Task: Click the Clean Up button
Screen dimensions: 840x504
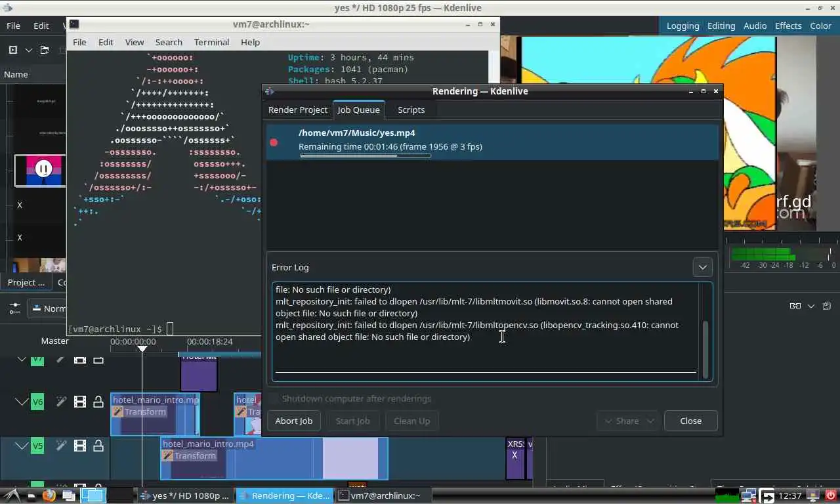Action: (x=411, y=421)
